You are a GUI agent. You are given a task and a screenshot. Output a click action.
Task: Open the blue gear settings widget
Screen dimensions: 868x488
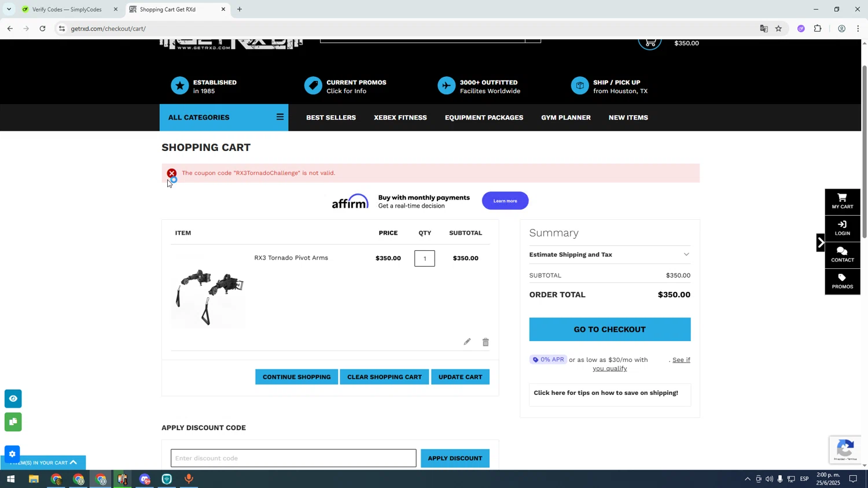12,454
